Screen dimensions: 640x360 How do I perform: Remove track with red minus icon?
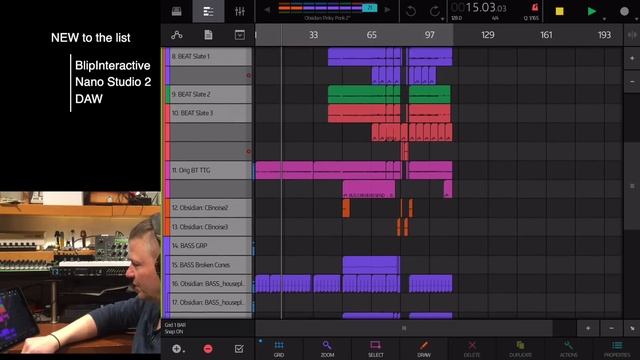(208, 349)
